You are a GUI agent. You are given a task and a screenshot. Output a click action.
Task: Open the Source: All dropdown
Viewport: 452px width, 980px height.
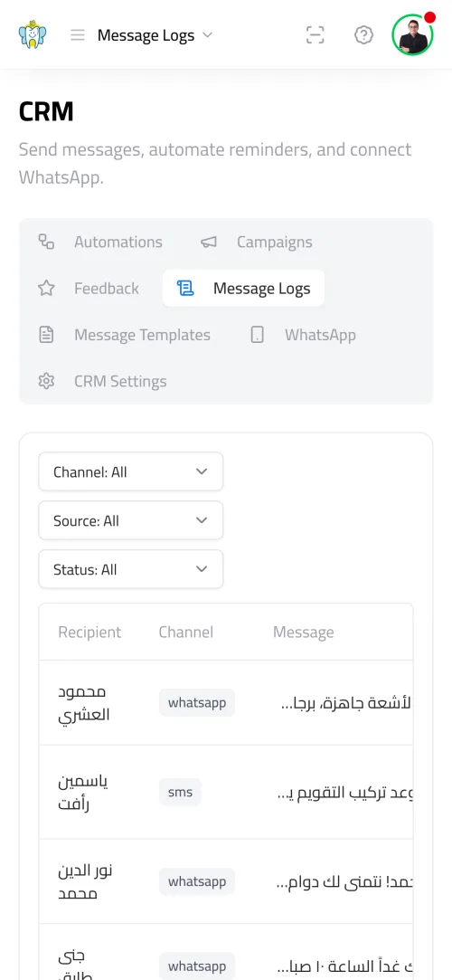point(131,520)
